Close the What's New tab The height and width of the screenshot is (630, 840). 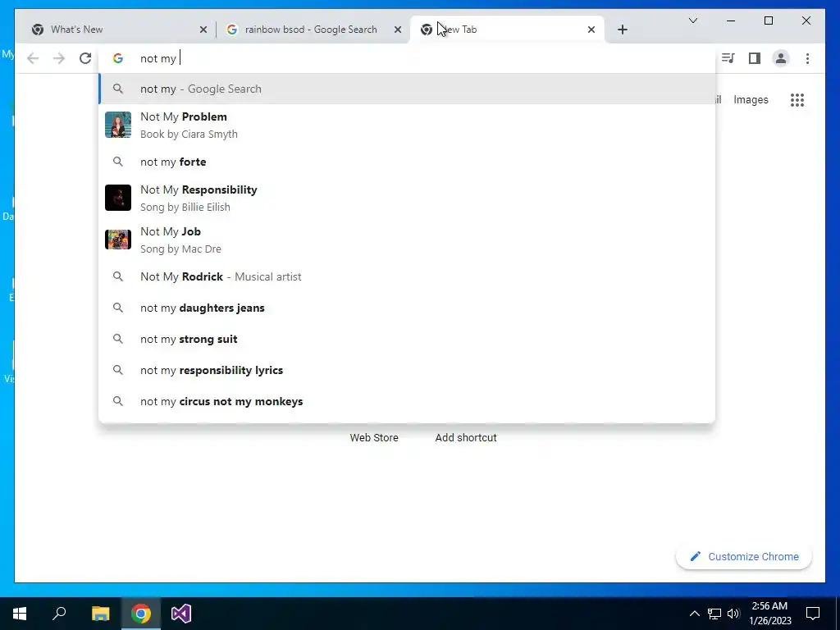click(203, 30)
